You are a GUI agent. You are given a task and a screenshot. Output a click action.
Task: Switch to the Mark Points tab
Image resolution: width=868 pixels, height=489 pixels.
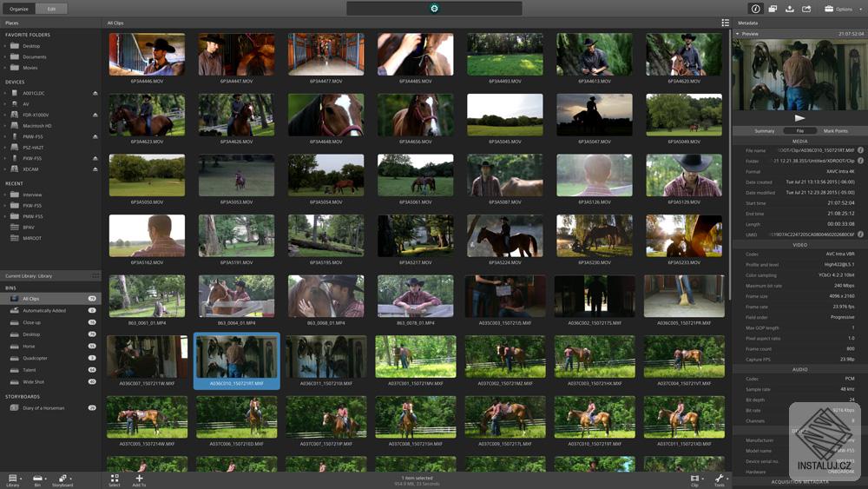point(836,131)
